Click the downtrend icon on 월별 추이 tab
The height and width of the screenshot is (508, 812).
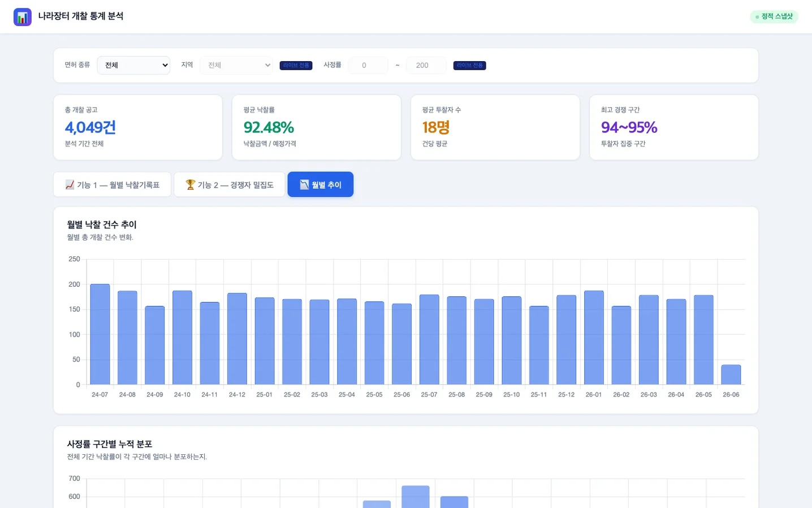[304, 184]
